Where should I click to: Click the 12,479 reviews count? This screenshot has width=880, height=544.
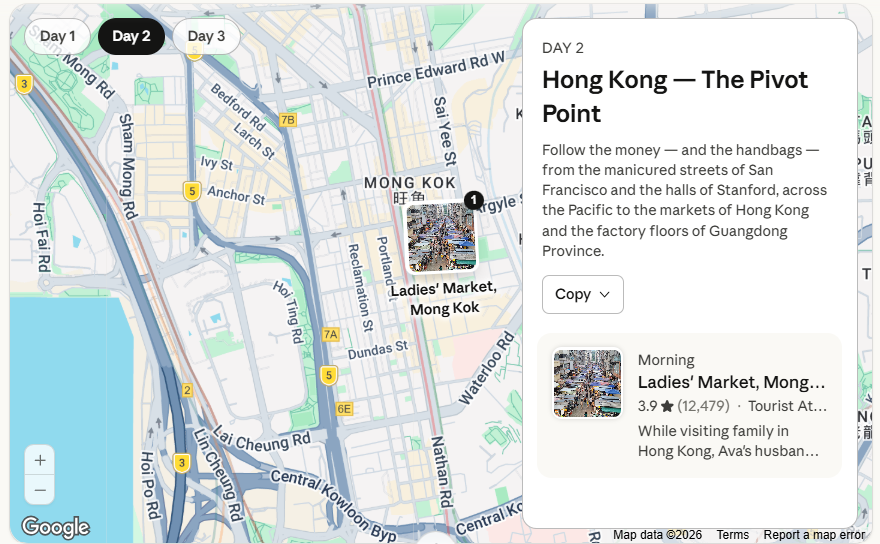[x=703, y=406]
